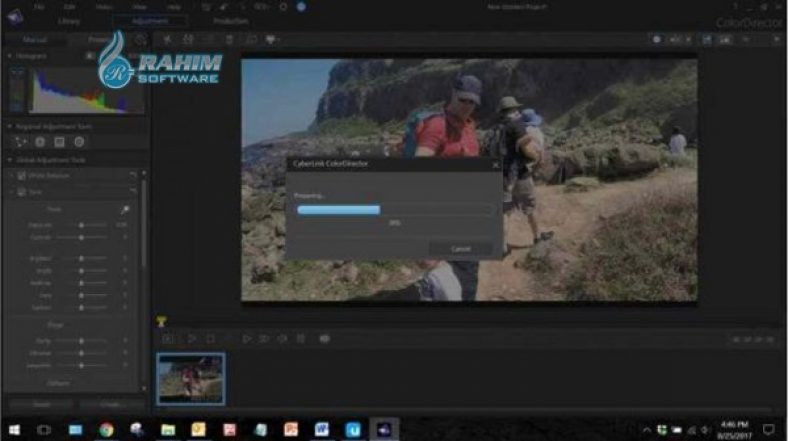Click Cancel in the ColorDirector dialog
The width and height of the screenshot is (788, 441).
(x=460, y=249)
